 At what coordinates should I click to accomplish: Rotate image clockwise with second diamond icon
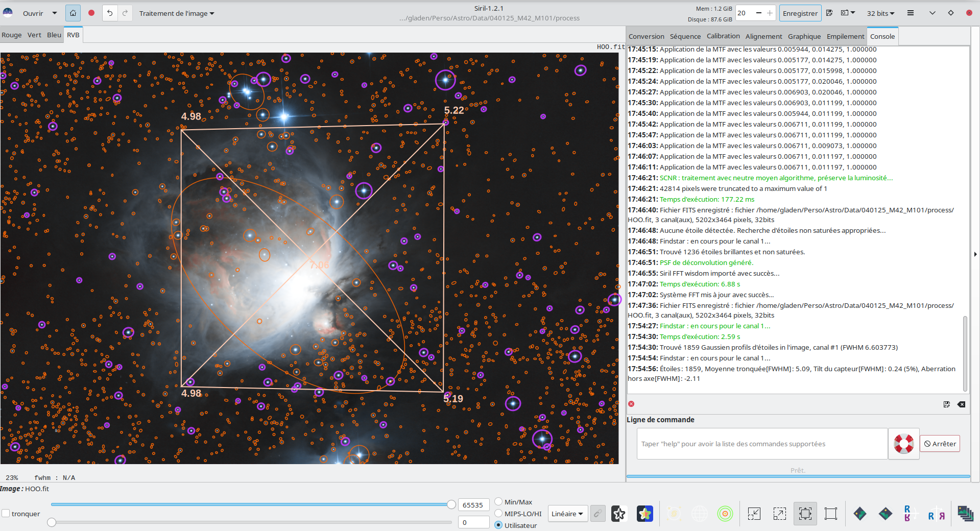coord(886,514)
